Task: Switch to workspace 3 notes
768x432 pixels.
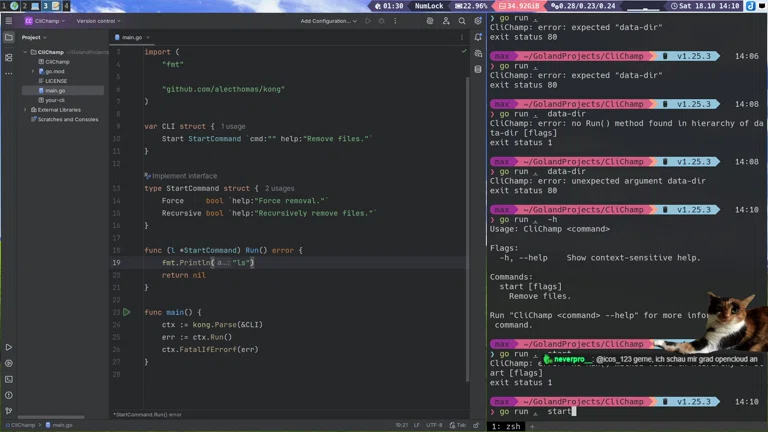Action: (x=51, y=6)
